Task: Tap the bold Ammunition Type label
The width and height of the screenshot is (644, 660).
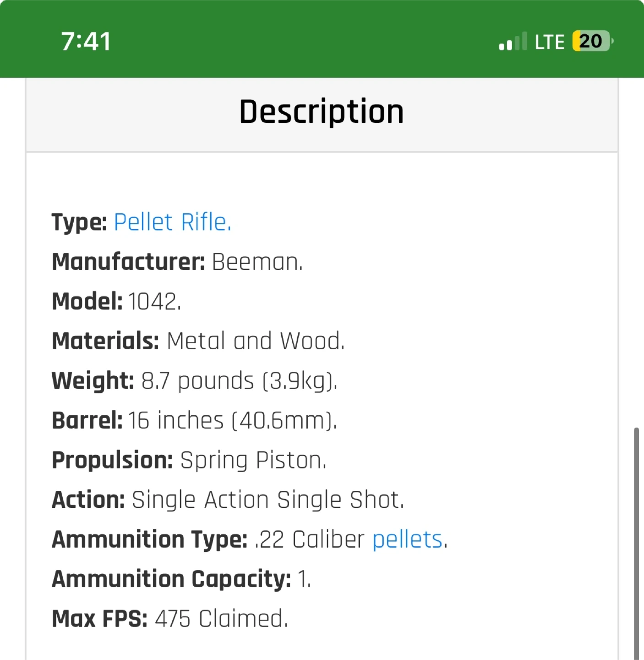Action: point(149,539)
